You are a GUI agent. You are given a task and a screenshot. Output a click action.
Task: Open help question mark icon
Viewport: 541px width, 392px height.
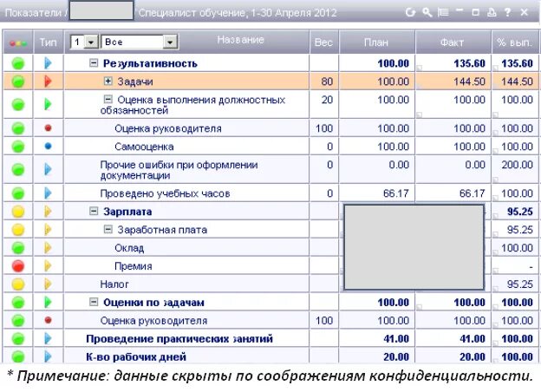point(507,12)
